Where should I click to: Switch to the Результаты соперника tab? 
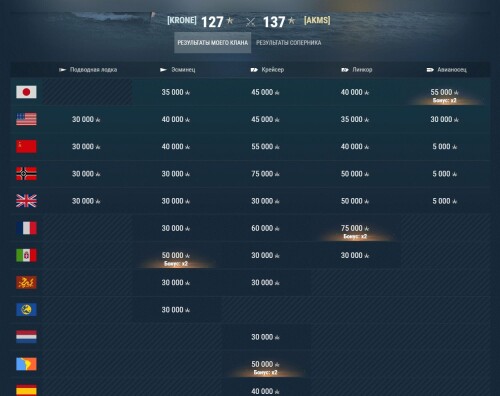coord(289,43)
